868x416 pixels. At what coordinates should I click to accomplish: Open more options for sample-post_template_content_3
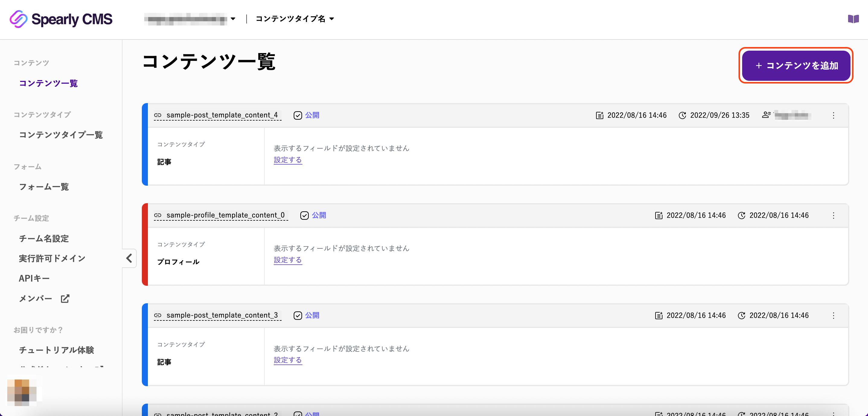[834, 316]
